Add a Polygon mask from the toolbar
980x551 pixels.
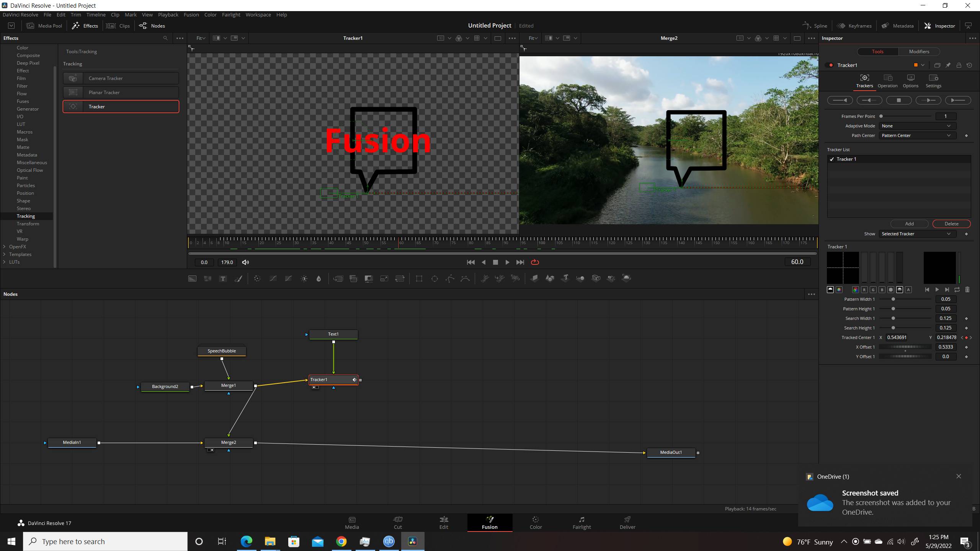pos(450,279)
